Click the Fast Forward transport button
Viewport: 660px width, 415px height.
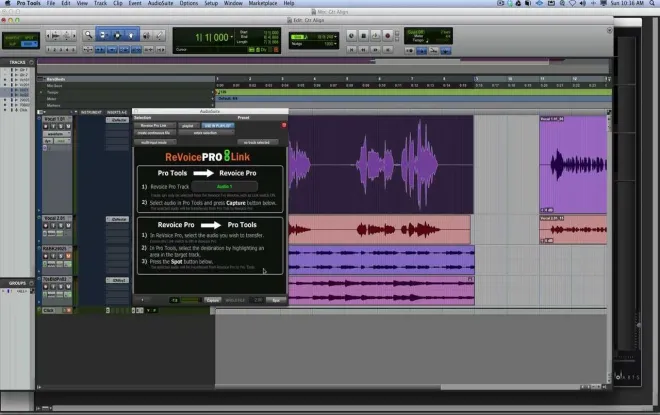coord(375,50)
